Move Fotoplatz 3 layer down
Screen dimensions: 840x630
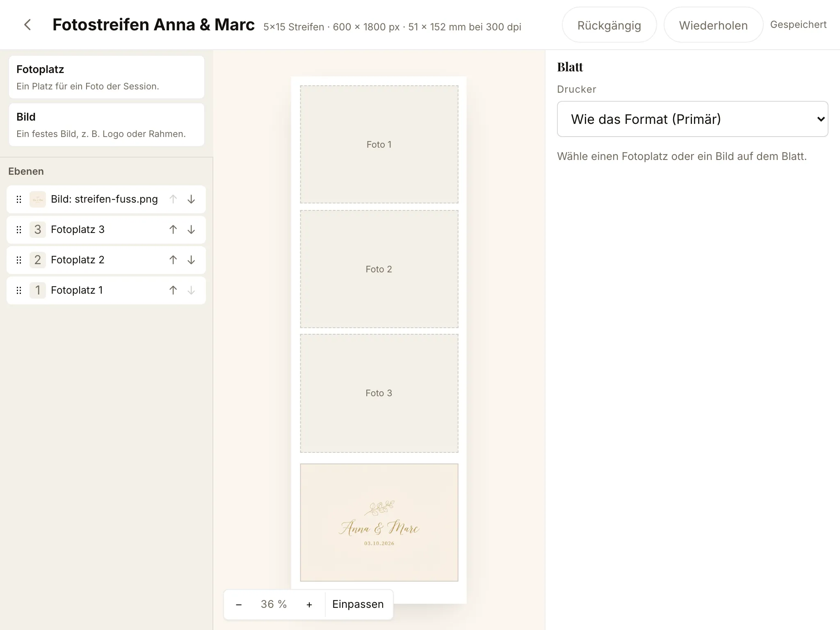[x=191, y=230]
